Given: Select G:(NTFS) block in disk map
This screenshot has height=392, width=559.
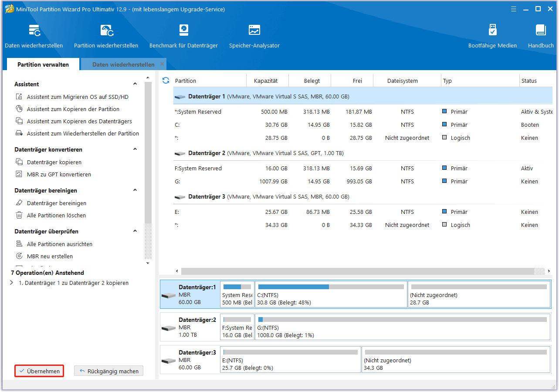Looking at the screenshot, I should (403, 327).
